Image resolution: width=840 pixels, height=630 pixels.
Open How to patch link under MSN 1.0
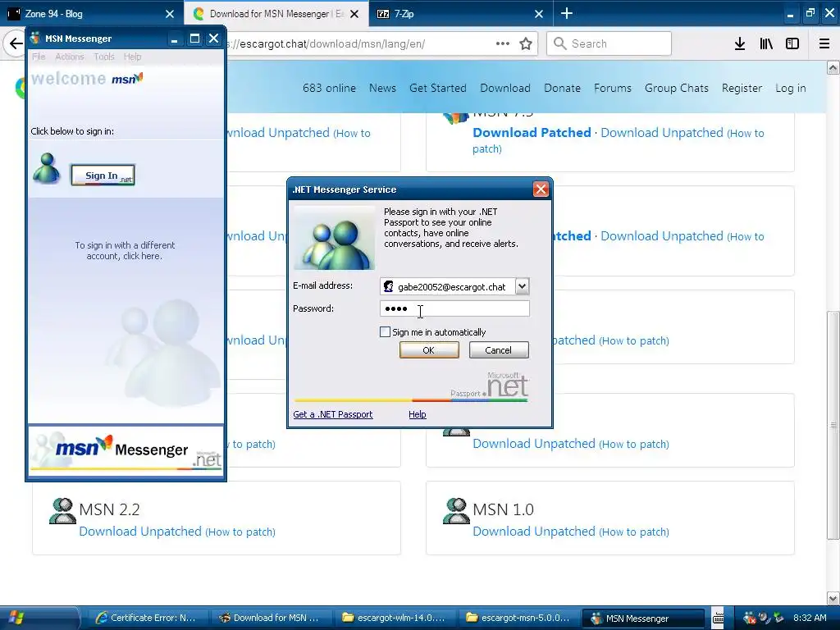(x=634, y=532)
